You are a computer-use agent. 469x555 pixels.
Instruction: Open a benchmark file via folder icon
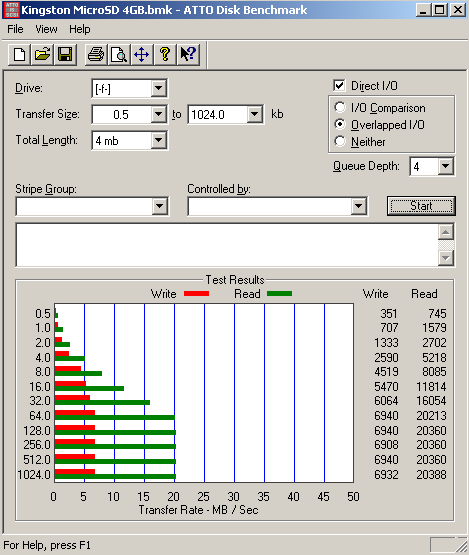(42, 55)
